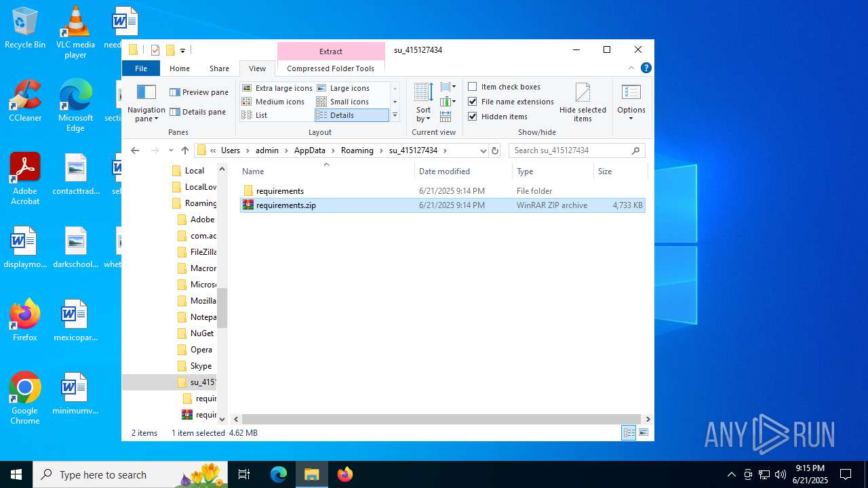Expand the layout gallery options
Screen dimensions: 868x488
[x=395, y=115]
